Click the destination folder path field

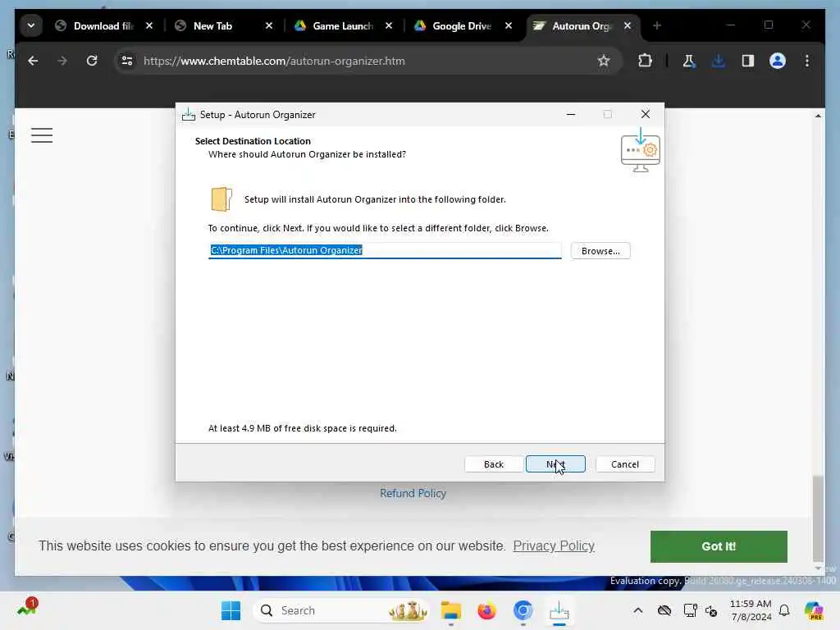click(385, 250)
